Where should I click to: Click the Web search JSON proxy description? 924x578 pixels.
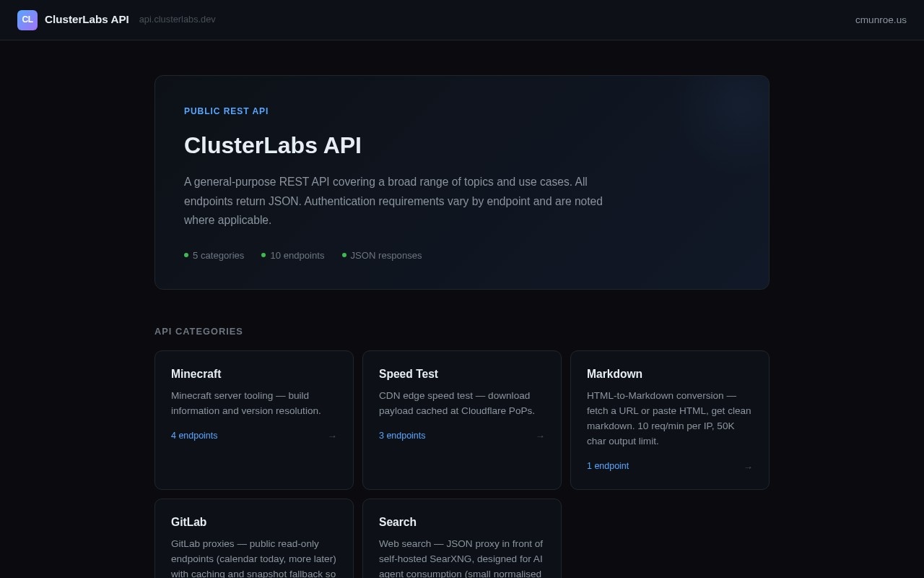point(461,558)
